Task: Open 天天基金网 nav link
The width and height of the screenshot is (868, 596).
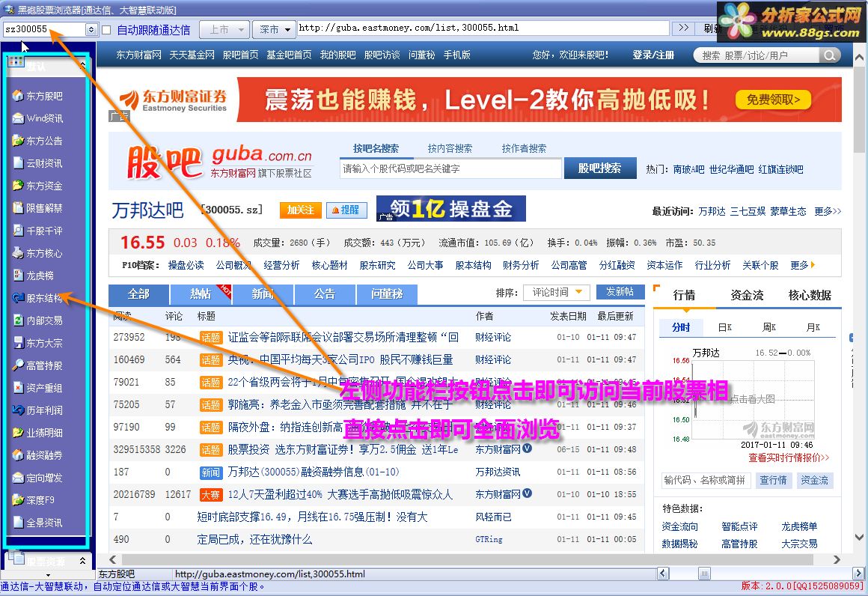Action: click(192, 55)
